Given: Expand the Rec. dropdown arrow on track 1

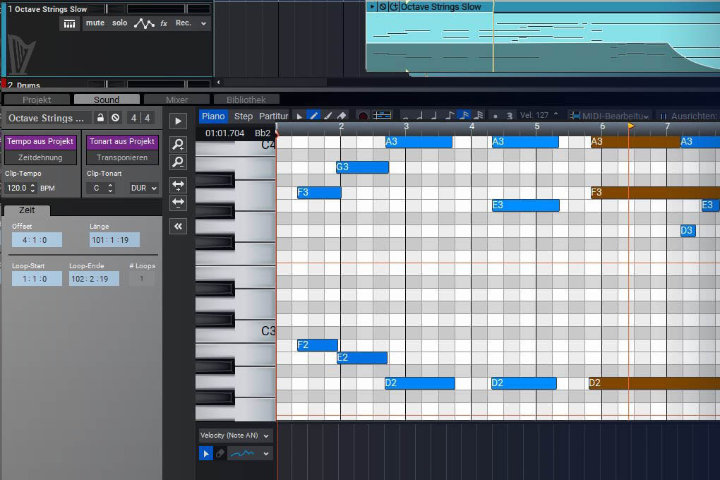Looking at the screenshot, I should click(203, 23).
